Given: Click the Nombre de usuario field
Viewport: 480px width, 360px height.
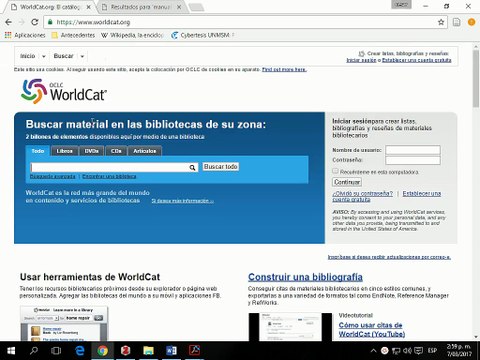Looking at the screenshot, I should [x=413, y=150].
